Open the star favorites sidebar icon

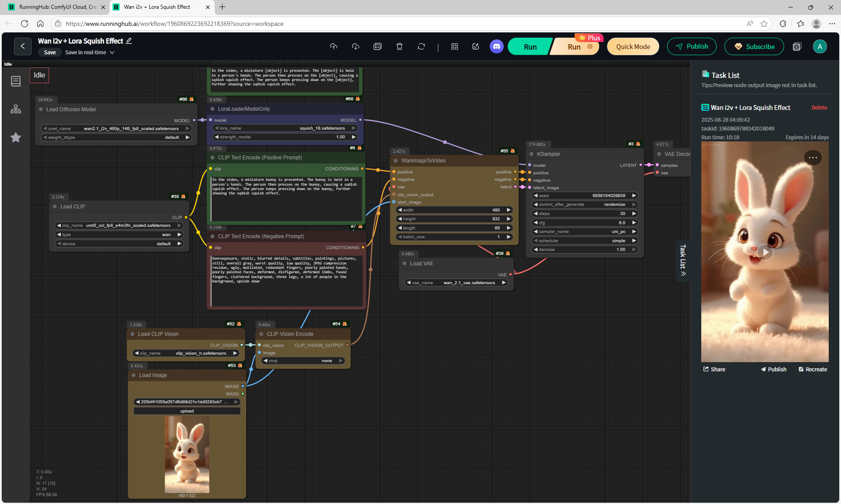(16, 137)
